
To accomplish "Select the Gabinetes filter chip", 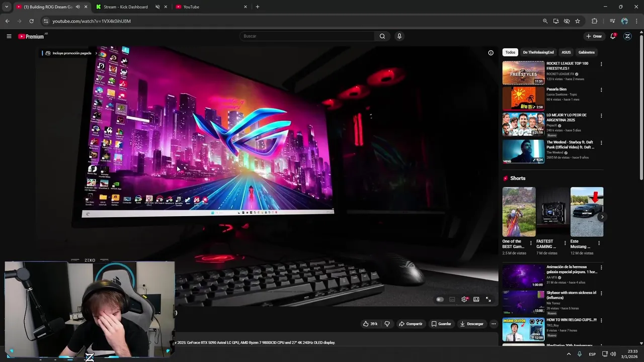I will pyautogui.click(x=587, y=52).
